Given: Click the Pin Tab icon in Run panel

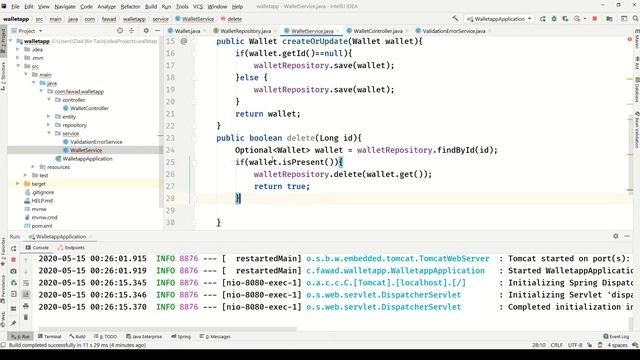Looking at the screenshot, I should (13, 323).
